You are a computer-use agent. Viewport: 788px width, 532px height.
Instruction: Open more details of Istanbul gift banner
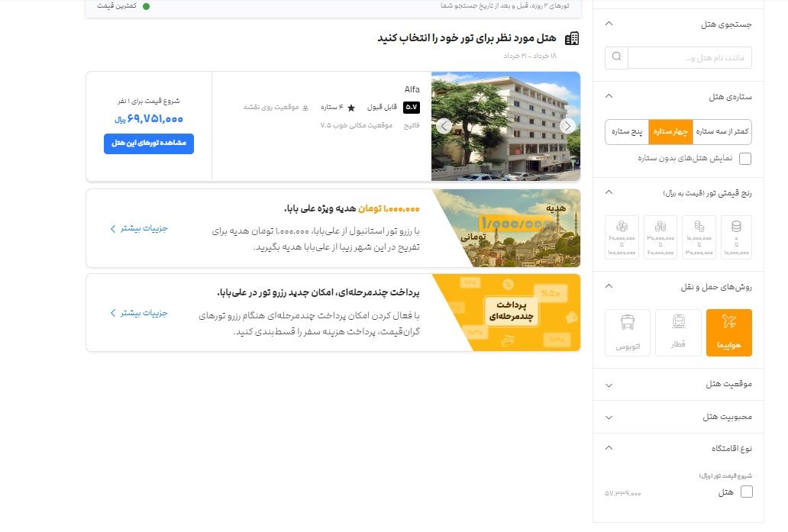click(139, 228)
